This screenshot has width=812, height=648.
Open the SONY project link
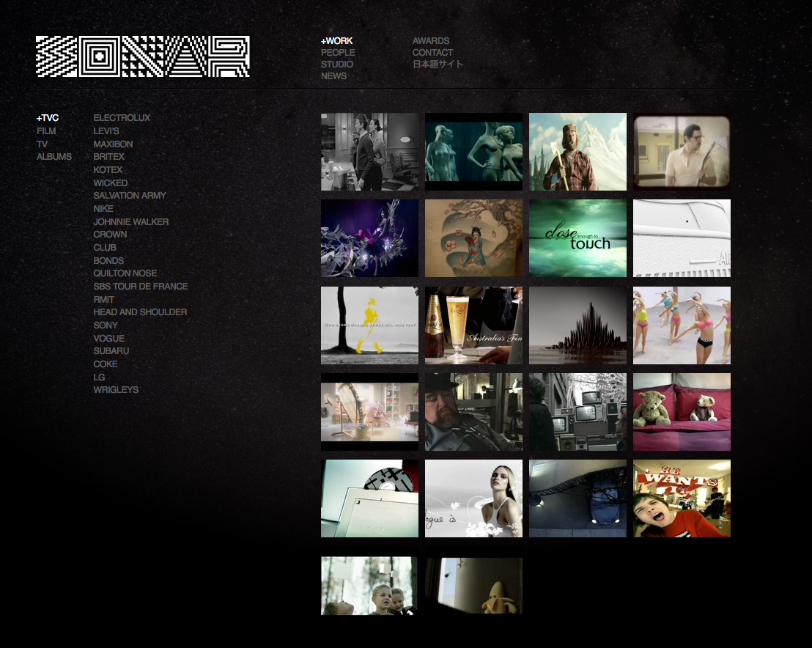point(105,325)
